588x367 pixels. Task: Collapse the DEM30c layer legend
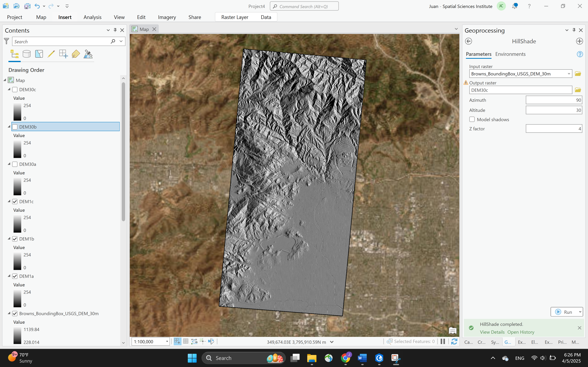9,89
